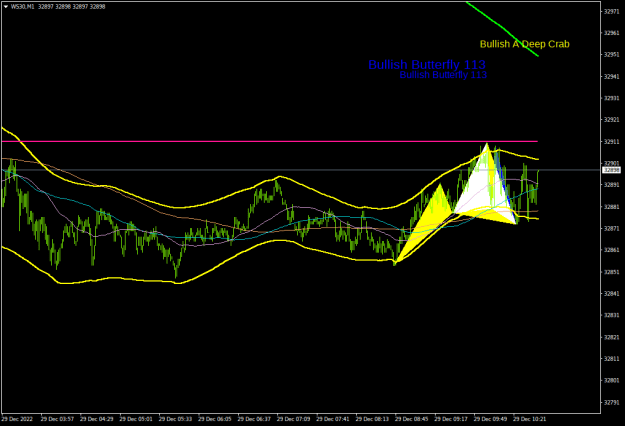Click the 32861 price axis label
Image resolution: width=625 pixels, height=426 pixels.
point(611,250)
